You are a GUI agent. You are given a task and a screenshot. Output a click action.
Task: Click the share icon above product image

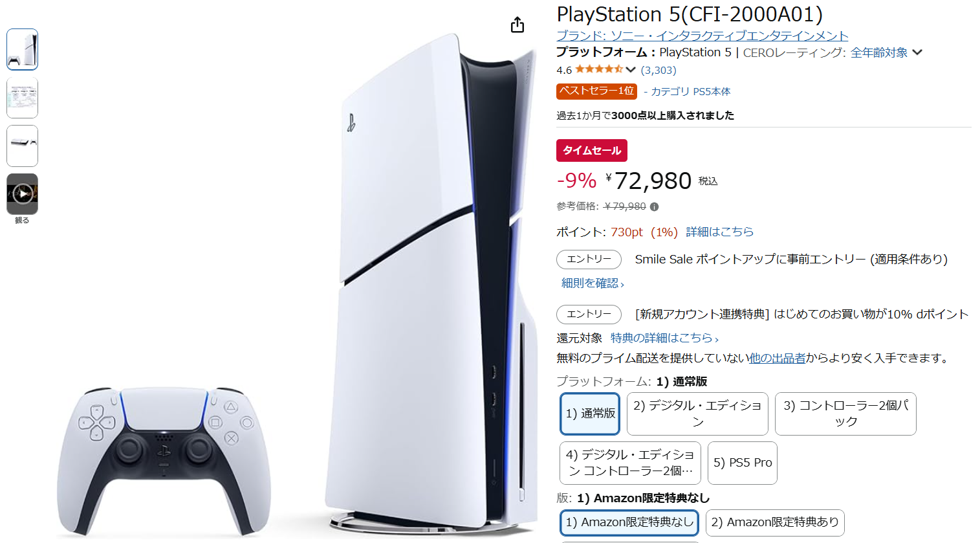tap(517, 25)
